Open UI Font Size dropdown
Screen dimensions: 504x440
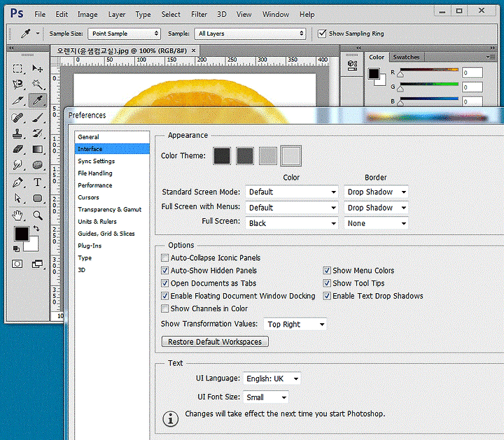click(x=266, y=397)
